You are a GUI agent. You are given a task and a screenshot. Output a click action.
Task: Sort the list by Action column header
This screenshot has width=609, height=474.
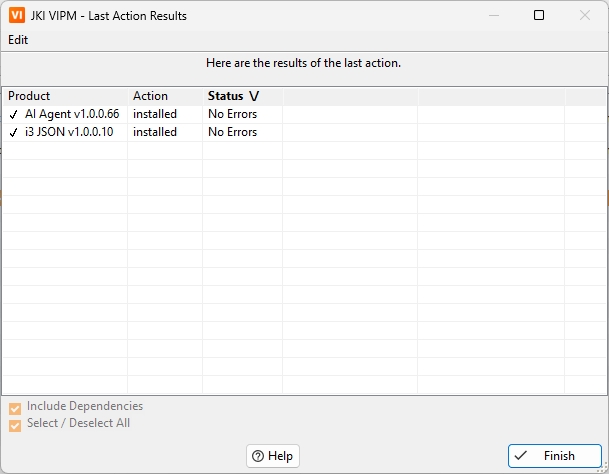(151, 97)
